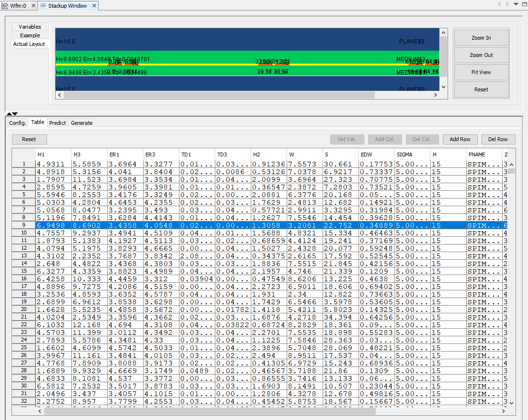Add a new row to the table
This screenshot has height=420, width=528.
click(x=460, y=139)
